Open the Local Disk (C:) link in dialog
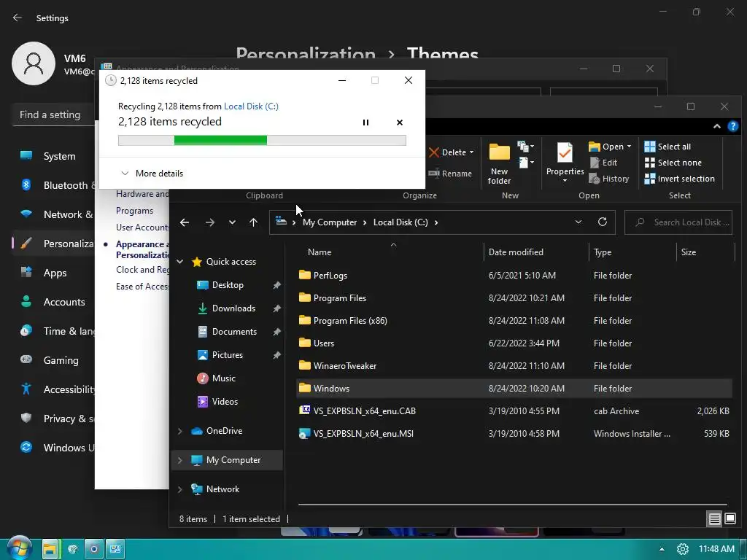The height and width of the screenshot is (560, 747). [251, 106]
